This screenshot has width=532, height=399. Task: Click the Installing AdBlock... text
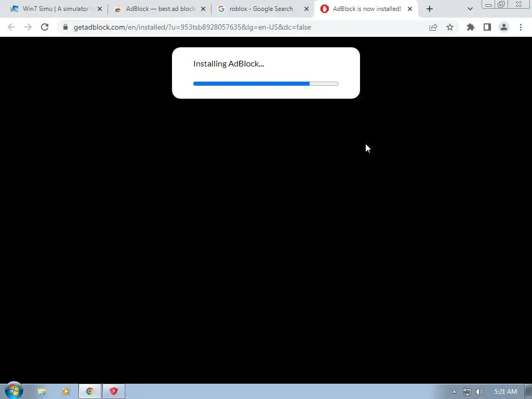coord(229,64)
